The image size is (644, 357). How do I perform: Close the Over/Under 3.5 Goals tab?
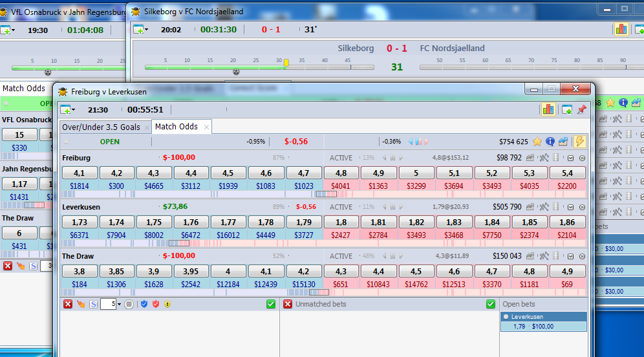[x=147, y=128]
